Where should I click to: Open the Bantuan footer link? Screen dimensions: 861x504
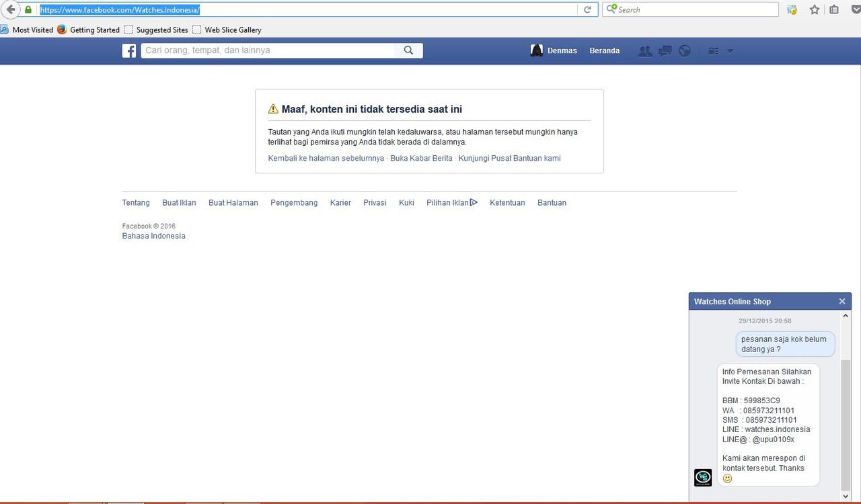pyautogui.click(x=552, y=202)
